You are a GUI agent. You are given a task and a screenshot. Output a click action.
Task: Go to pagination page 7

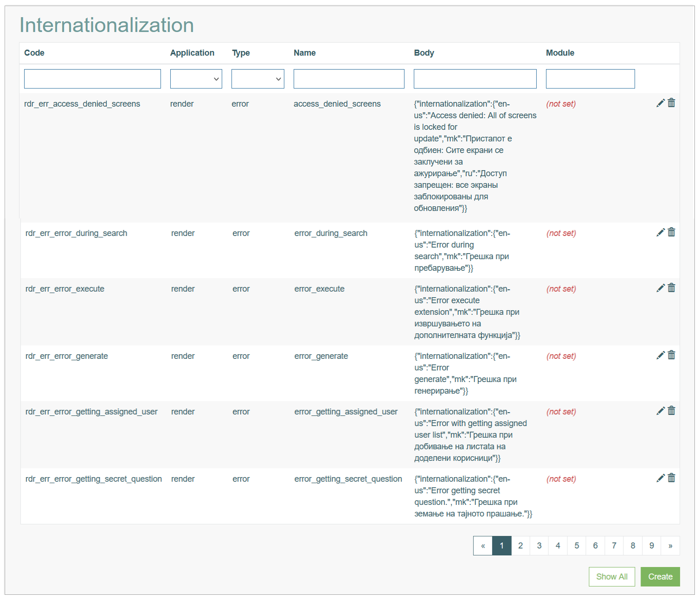pos(614,546)
